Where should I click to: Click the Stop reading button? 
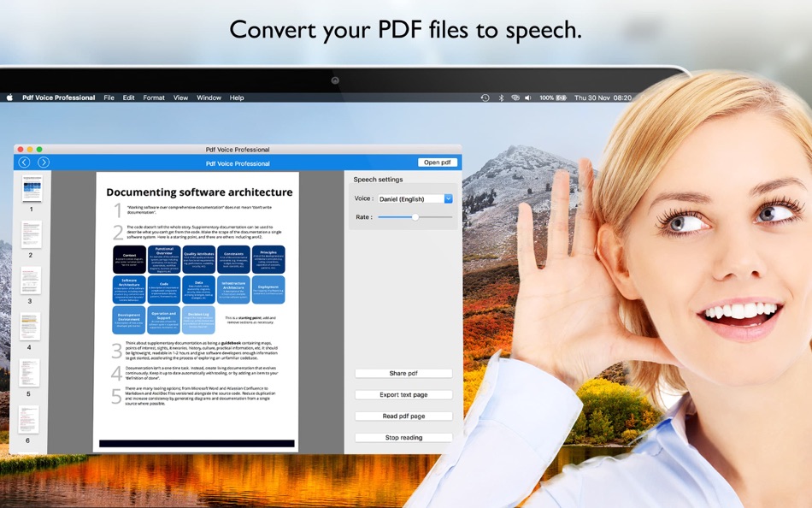coord(403,438)
